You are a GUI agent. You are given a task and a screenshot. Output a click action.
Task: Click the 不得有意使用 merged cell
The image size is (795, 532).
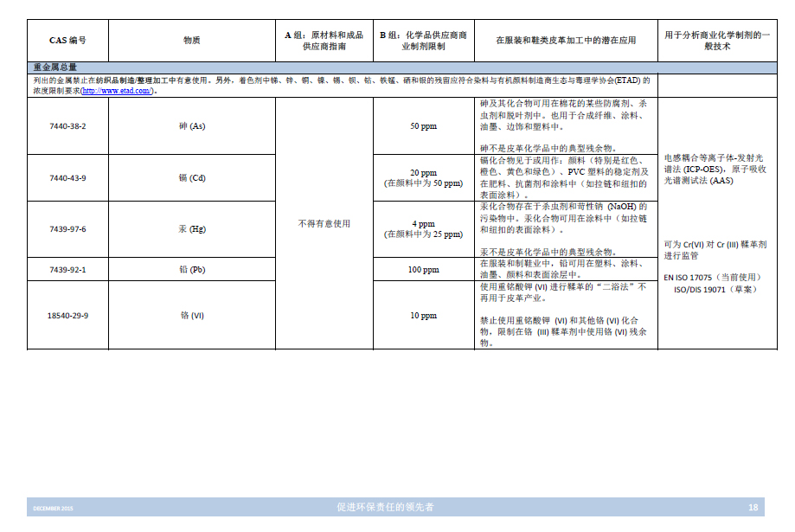coord(324,223)
